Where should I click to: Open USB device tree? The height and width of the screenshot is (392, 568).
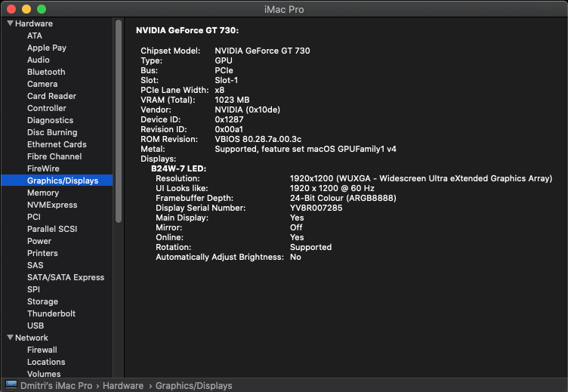35,326
